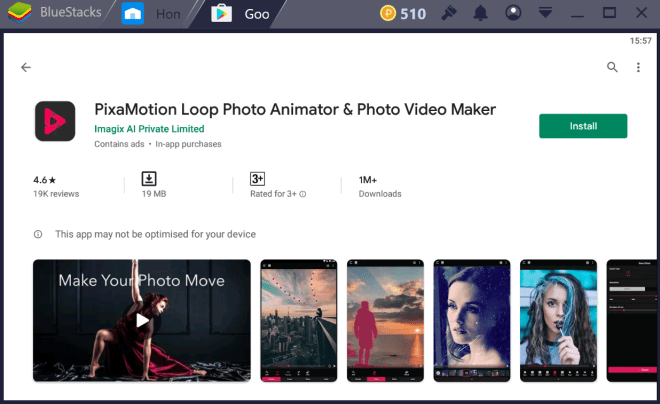Open Play Store search
Viewport: 660px width, 404px height.
point(612,67)
